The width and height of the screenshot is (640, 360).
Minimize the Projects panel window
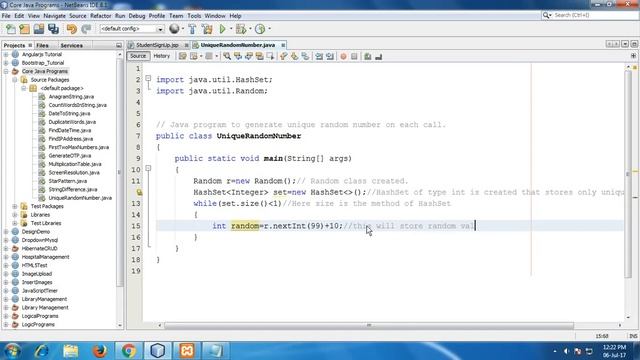119,45
